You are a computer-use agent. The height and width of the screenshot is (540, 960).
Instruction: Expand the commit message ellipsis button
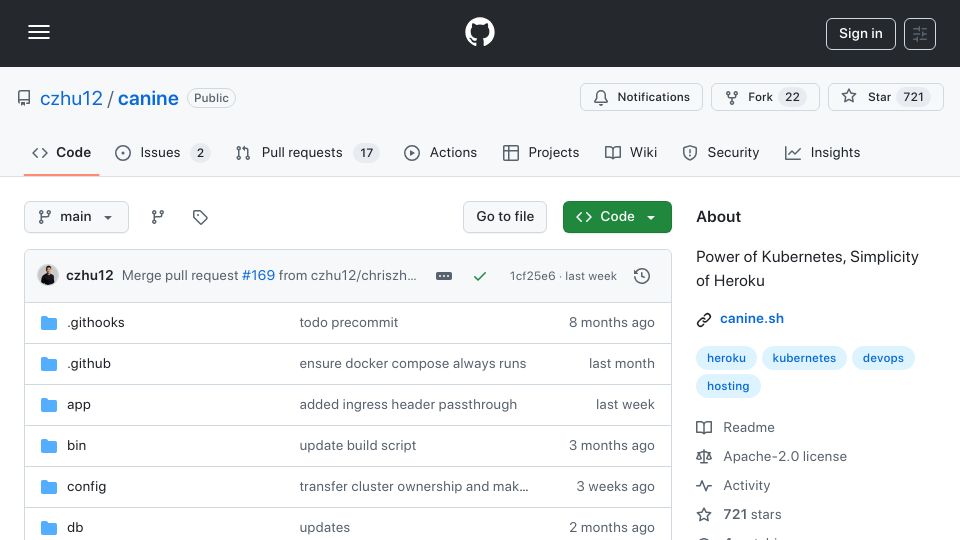click(444, 276)
